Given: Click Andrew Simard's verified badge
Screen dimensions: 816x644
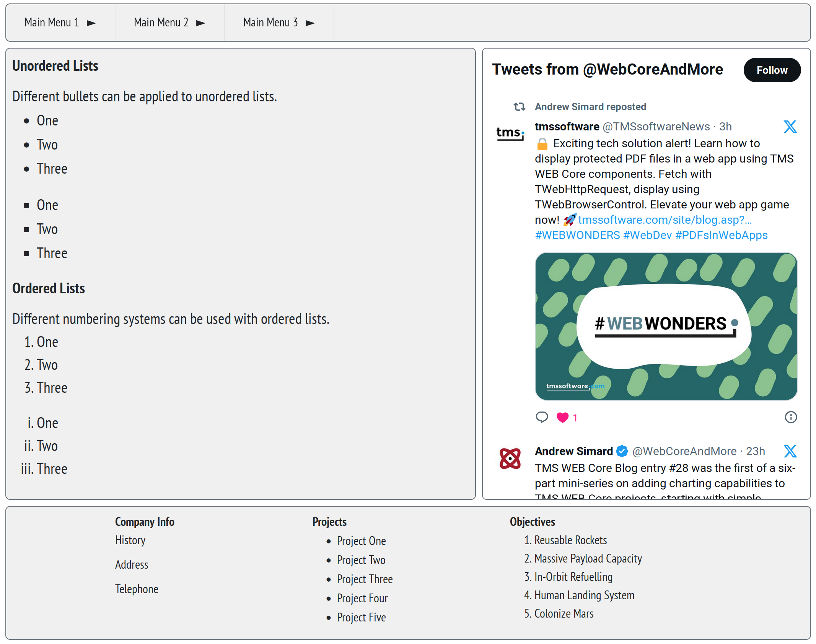Looking at the screenshot, I should pos(622,451).
